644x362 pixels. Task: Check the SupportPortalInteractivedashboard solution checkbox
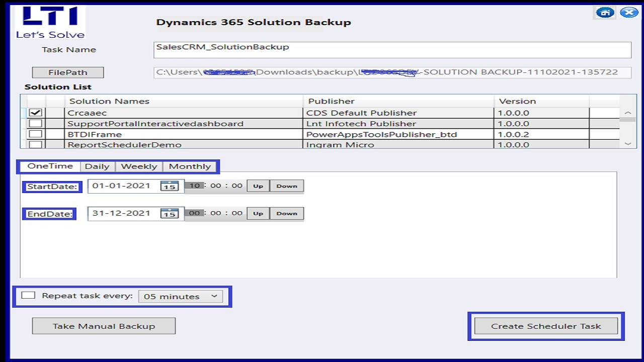coord(36,123)
